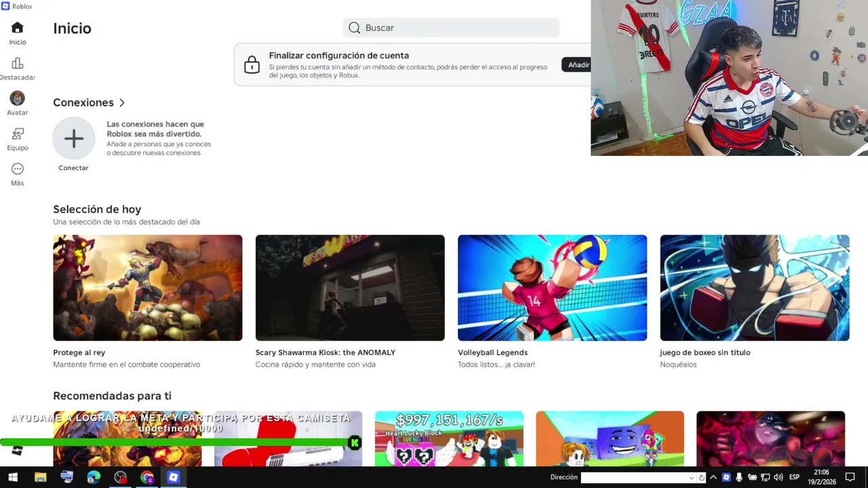Open Microsoft Edge from taskbar

point(94,477)
